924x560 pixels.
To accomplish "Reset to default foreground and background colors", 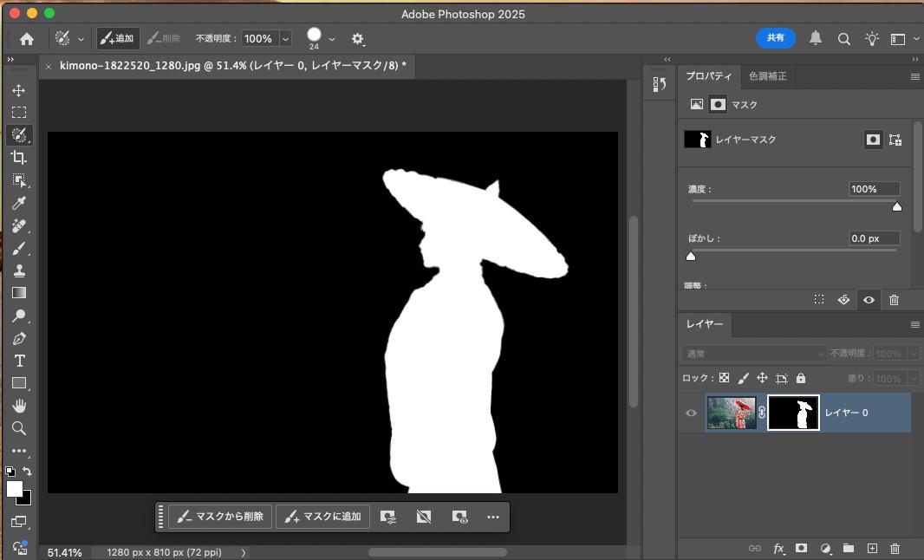I will 10,472.
